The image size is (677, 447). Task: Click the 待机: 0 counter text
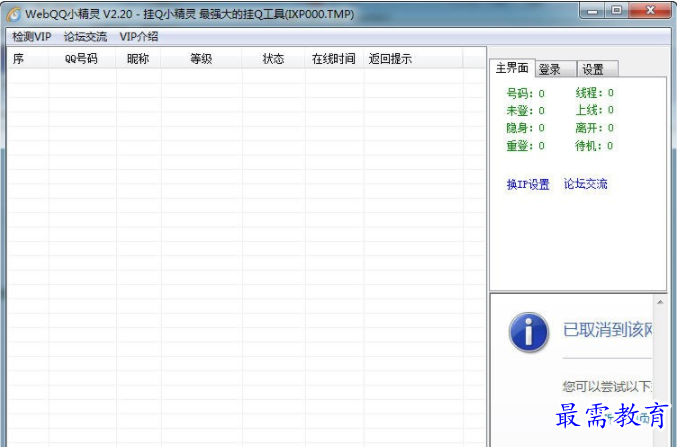pos(594,146)
